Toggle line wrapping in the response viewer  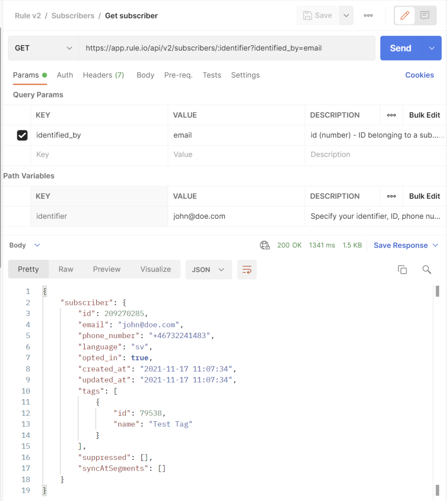click(247, 270)
